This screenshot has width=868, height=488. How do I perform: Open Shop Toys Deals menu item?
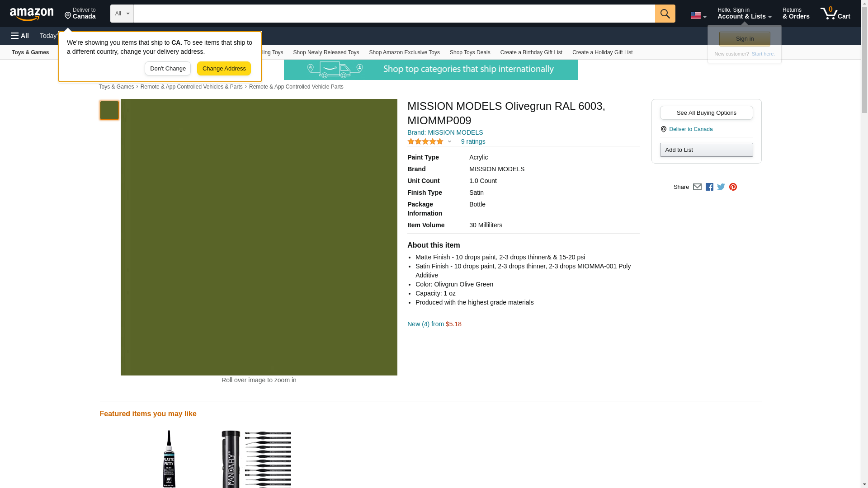(470, 52)
